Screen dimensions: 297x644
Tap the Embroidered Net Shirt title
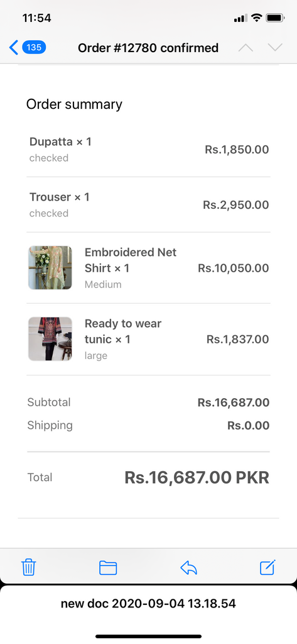[x=131, y=260]
